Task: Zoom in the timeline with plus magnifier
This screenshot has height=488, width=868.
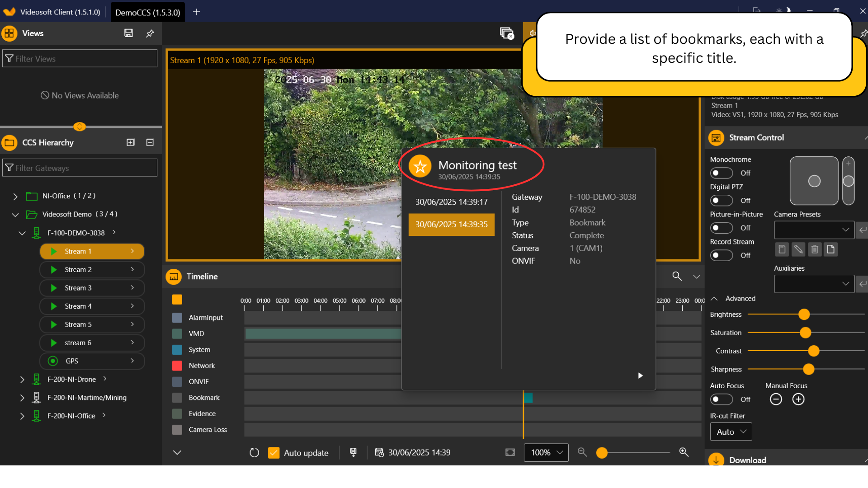Action: [x=684, y=452]
